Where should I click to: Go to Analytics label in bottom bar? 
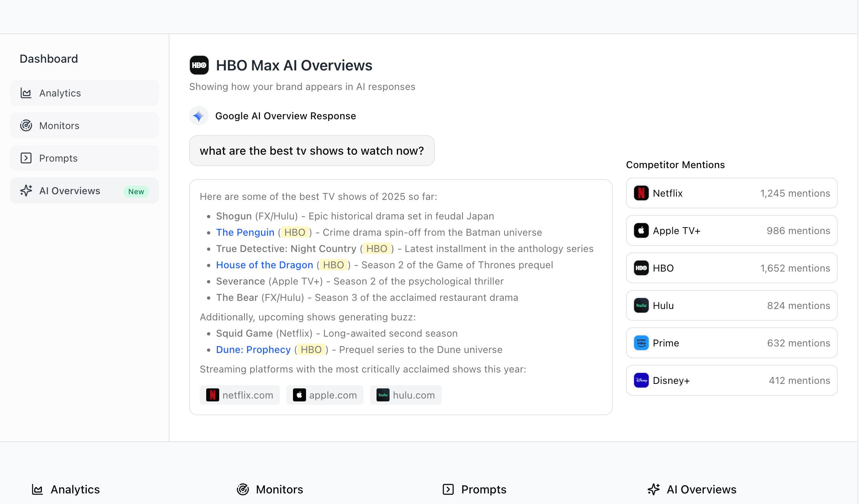tap(75, 489)
